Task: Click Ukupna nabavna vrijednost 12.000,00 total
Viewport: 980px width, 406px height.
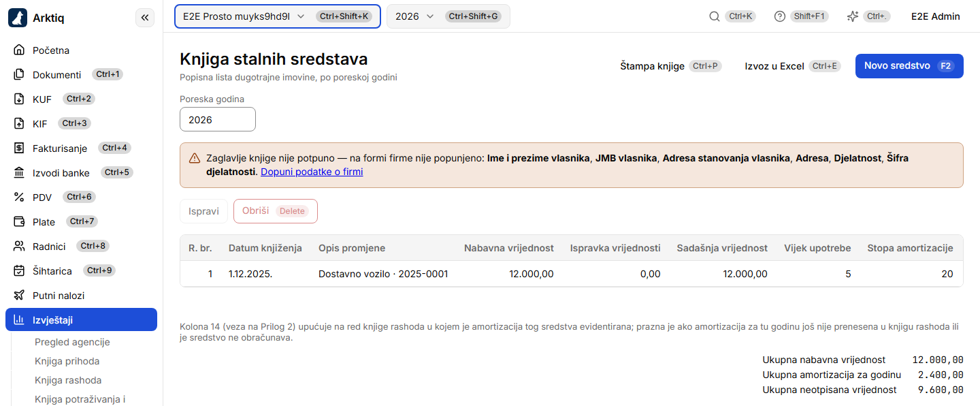Action: (938, 360)
